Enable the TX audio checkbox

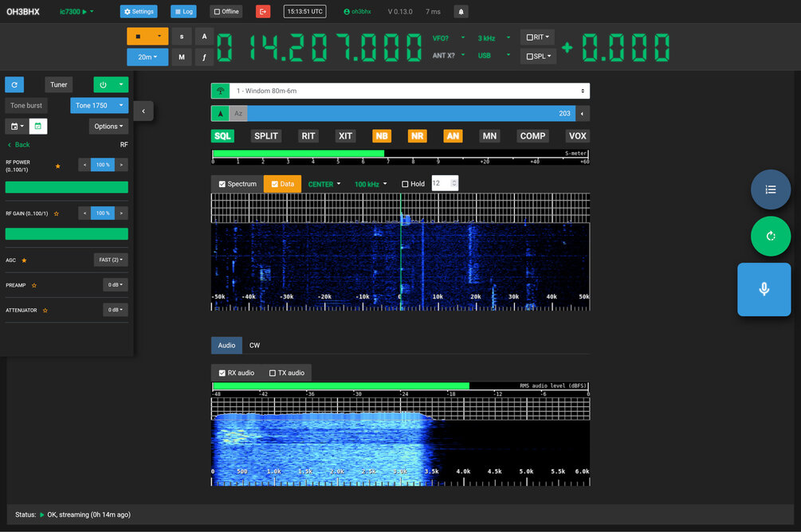point(274,372)
